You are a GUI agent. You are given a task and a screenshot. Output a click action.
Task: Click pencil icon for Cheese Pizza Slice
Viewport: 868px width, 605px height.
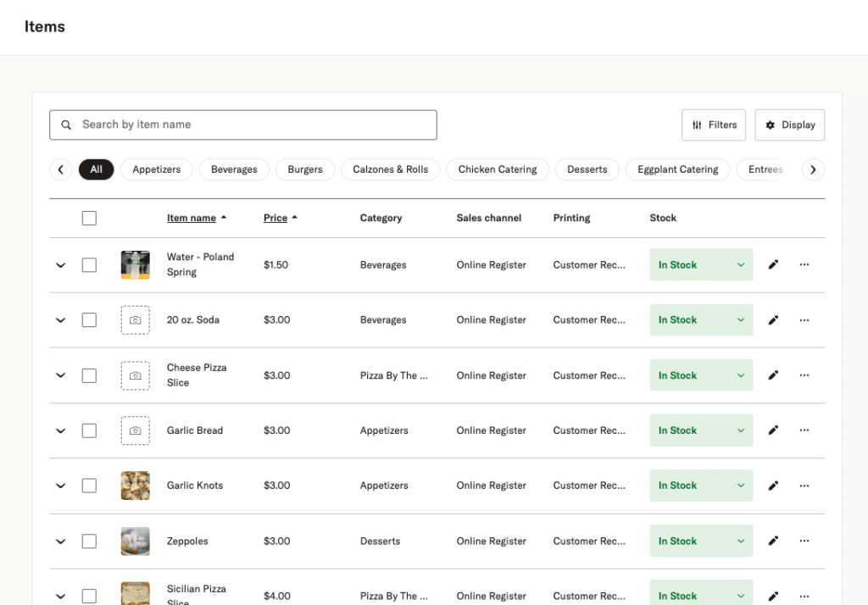pyautogui.click(x=773, y=375)
